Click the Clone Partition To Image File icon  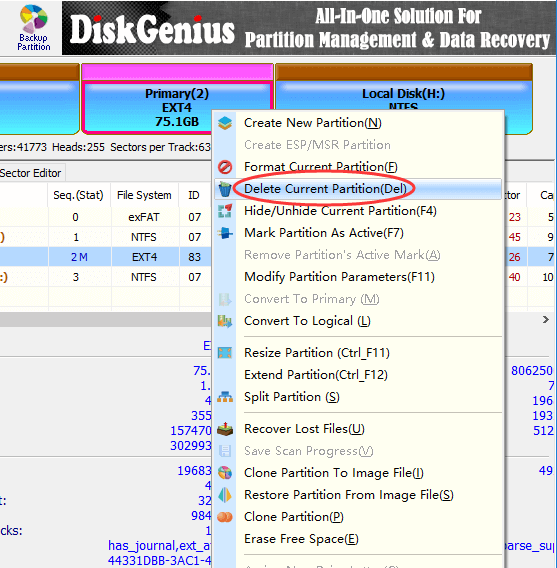tap(225, 473)
